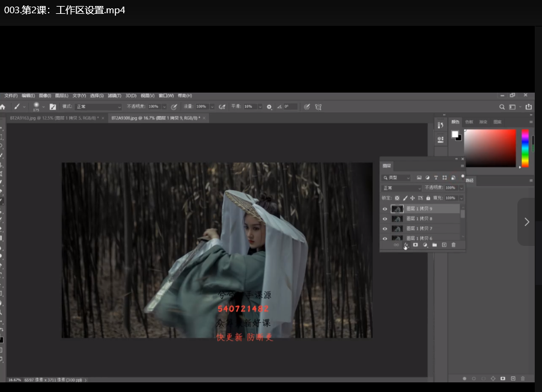Screen dimensions: 542x392
Task: Add layer style fx icon
Action: [406, 245]
